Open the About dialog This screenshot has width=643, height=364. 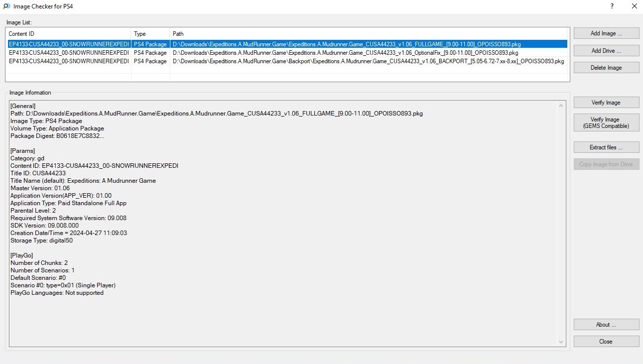tap(606, 325)
